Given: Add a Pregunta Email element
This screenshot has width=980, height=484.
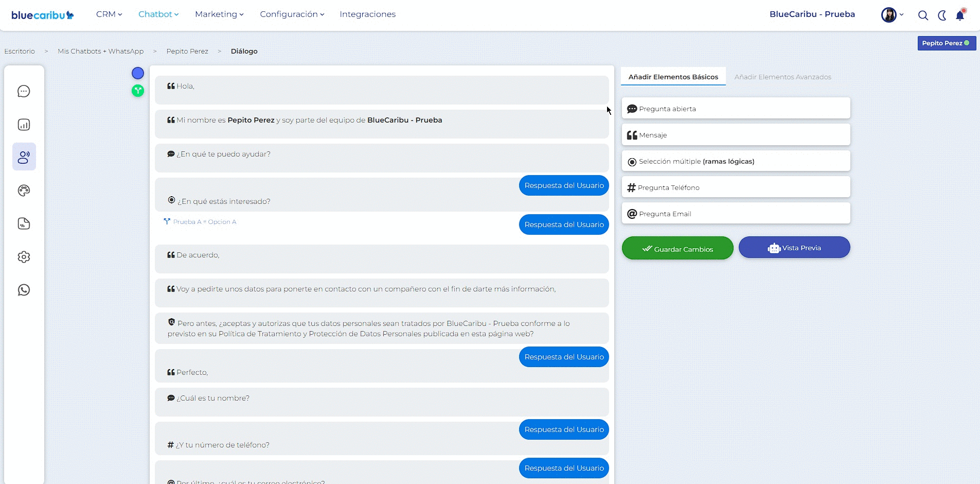Looking at the screenshot, I should 736,214.
